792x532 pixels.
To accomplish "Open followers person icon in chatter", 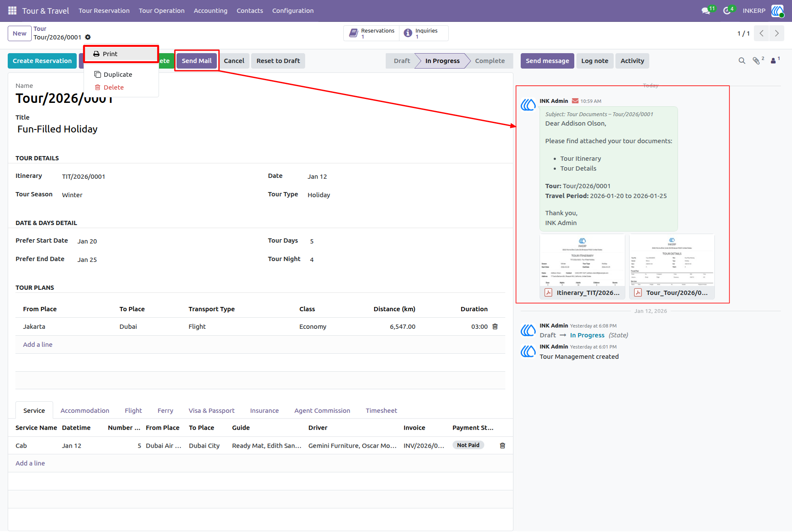I will click(x=773, y=61).
